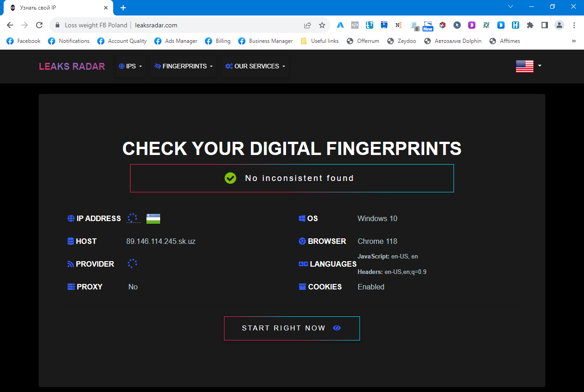
Task: Open the US flag language selector
Action: pyautogui.click(x=528, y=66)
